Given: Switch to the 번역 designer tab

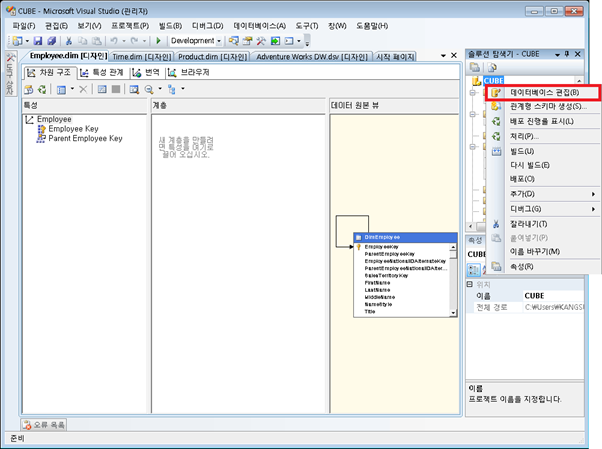Looking at the screenshot, I should (x=146, y=72).
